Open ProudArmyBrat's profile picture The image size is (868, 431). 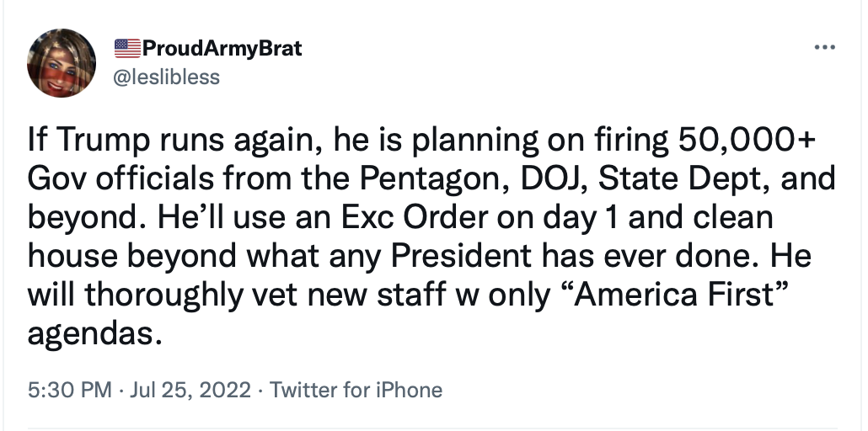click(62, 63)
